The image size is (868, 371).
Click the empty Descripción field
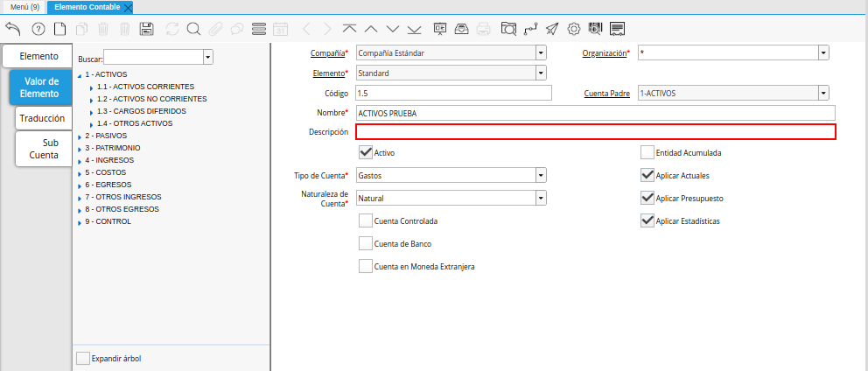(595, 132)
